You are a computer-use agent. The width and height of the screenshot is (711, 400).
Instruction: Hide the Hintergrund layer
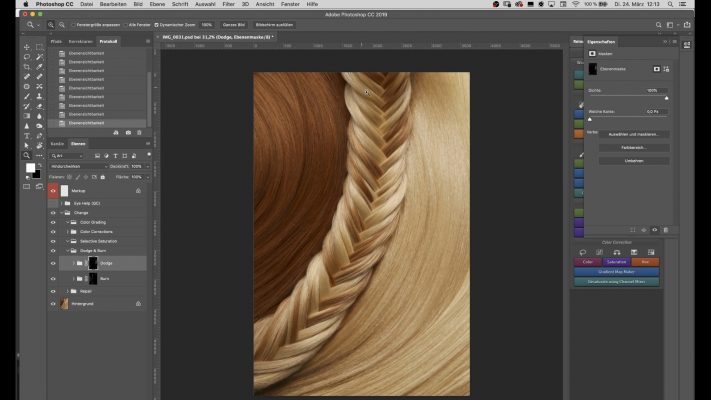click(53, 303)
